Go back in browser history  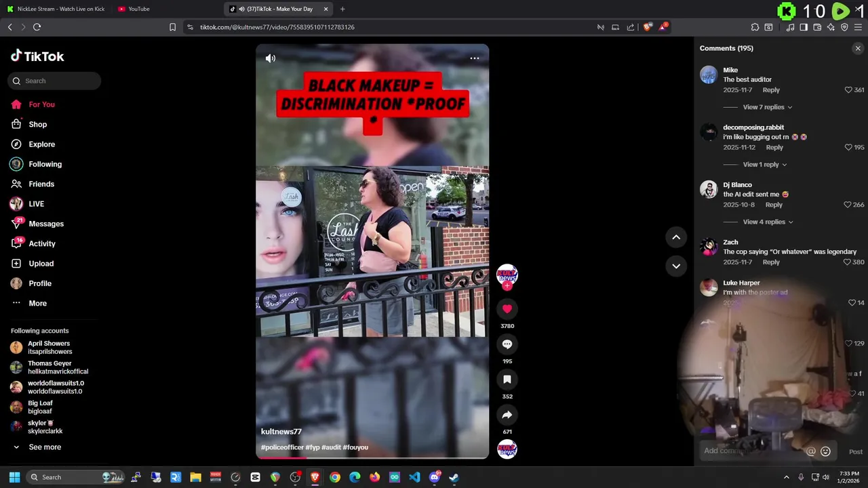9,27
